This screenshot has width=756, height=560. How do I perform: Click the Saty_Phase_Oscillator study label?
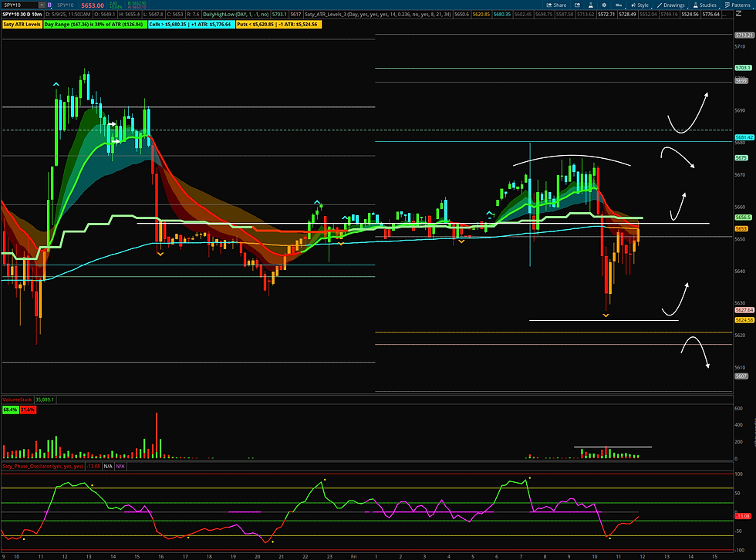point(43,466)
